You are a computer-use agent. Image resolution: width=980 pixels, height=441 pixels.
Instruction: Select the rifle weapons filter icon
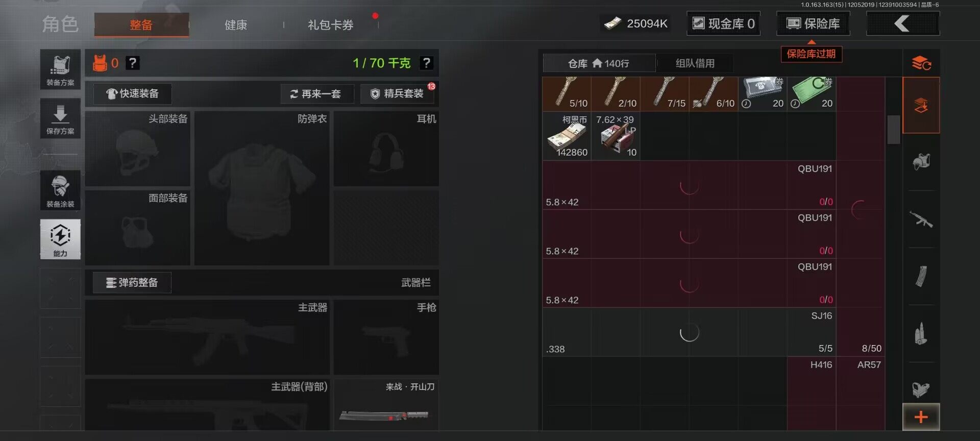click(x=921, y=220)
